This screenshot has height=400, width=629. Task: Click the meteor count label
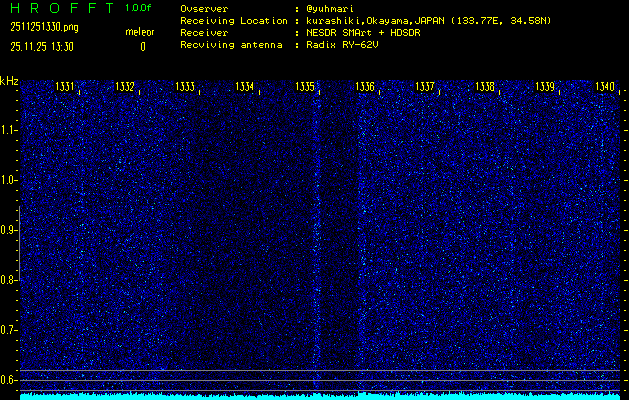click(x=139, y=32)
